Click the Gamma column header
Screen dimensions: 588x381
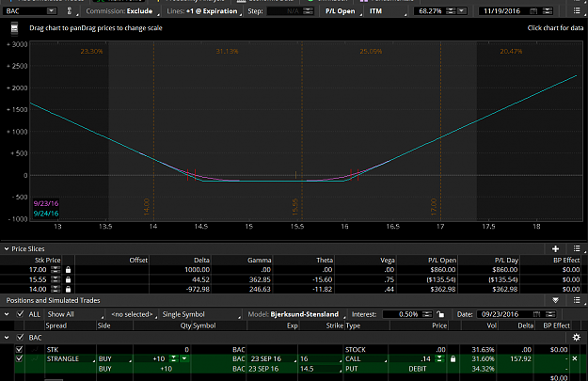pos(259,261)
